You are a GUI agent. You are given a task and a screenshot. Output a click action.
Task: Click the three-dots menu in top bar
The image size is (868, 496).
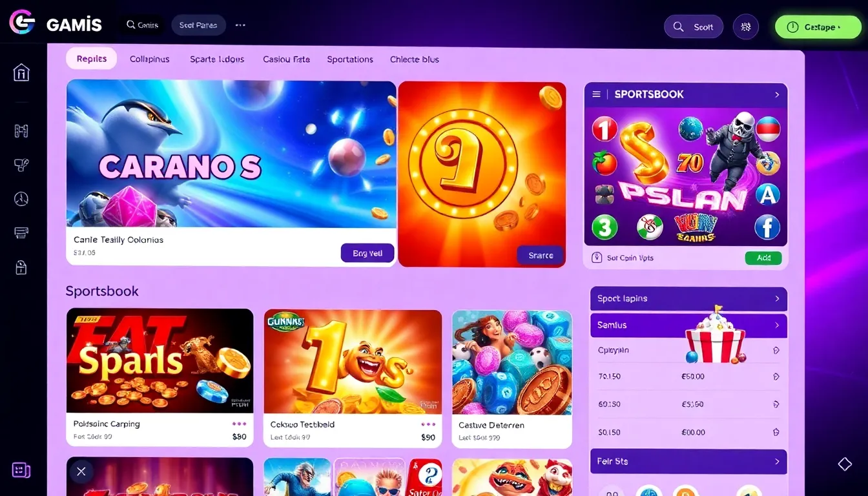click(x=240, y=25)
